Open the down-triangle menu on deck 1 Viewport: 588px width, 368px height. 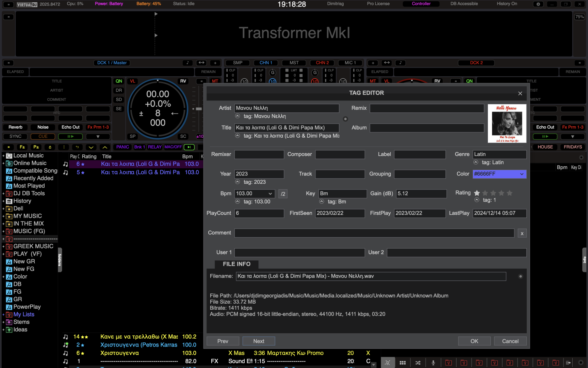click(98, 136)
